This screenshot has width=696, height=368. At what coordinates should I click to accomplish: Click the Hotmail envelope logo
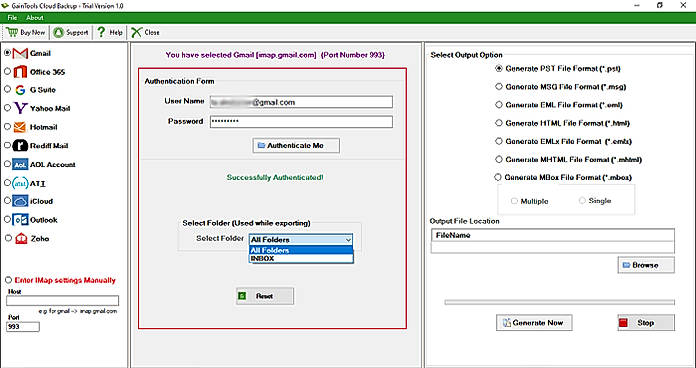point(20,127)
